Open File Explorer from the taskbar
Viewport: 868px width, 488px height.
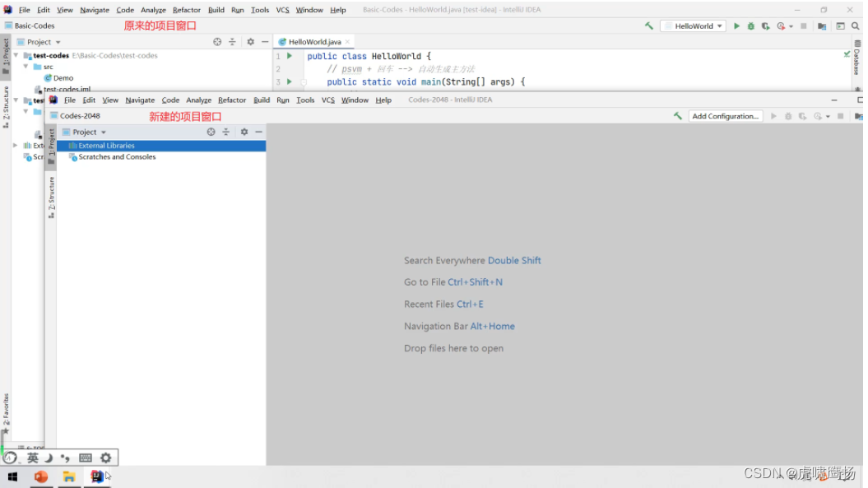[x=68, y=476]
